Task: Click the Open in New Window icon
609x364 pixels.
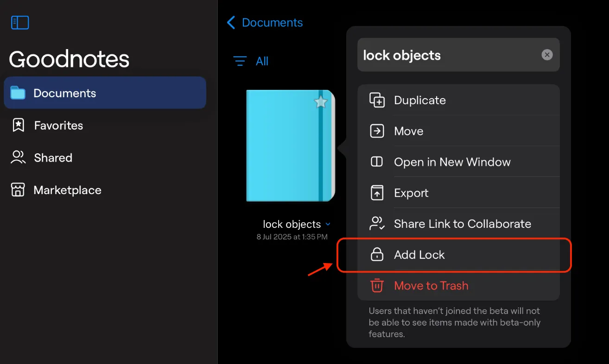Action: pos(377,162)
